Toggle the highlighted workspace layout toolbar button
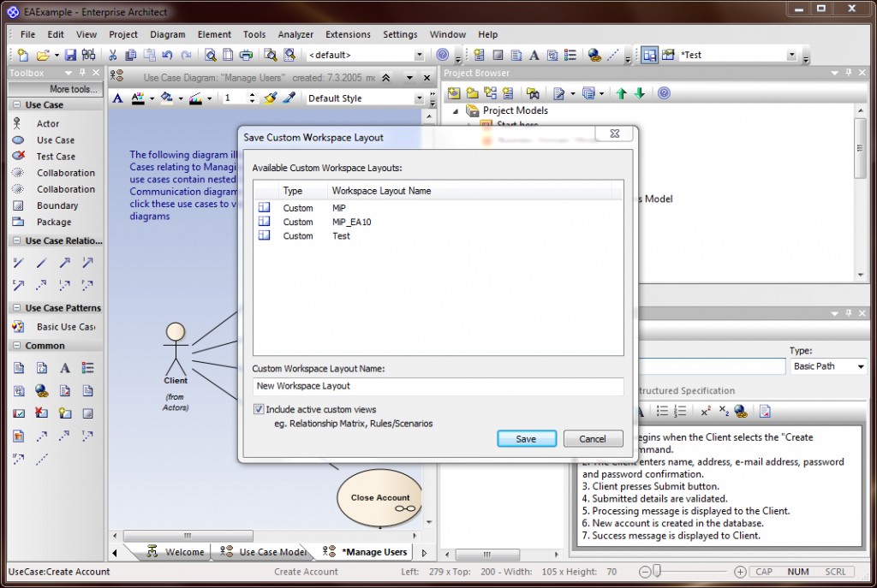Image resolution: width=877 pixels, height=588 pixels. tap(649, 55)
